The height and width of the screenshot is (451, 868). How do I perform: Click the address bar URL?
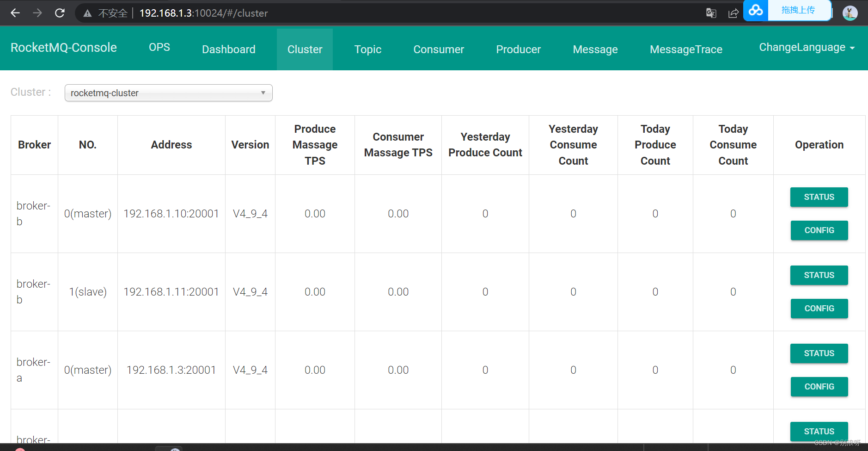coord(203,13)
